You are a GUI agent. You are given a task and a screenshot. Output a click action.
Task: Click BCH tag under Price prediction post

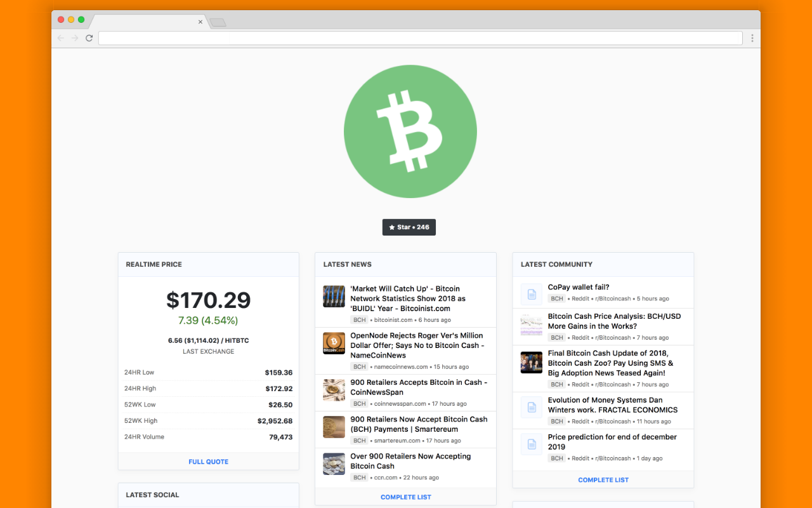point(557,458)
